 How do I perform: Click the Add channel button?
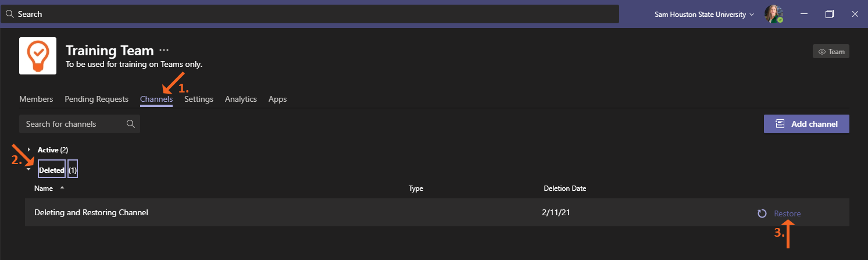point(806,124)
